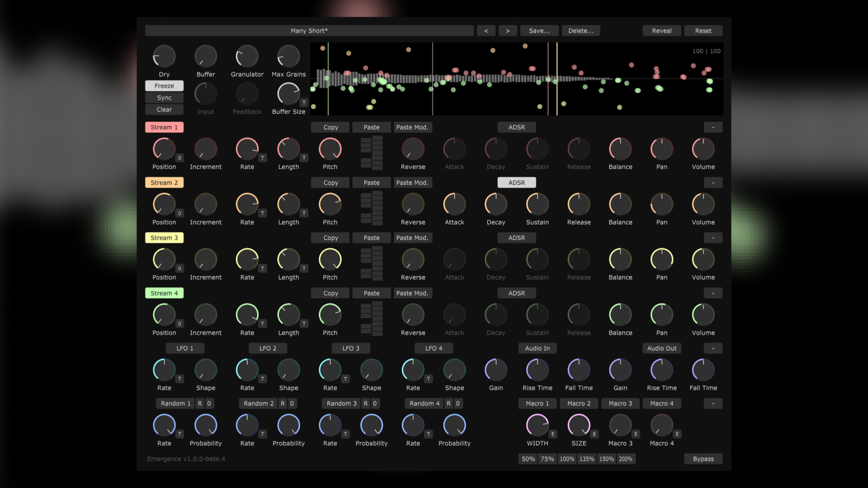Screen dimensions: 868x488
Task: Click the Dry level knob
Action: click(x=164, y=56)
